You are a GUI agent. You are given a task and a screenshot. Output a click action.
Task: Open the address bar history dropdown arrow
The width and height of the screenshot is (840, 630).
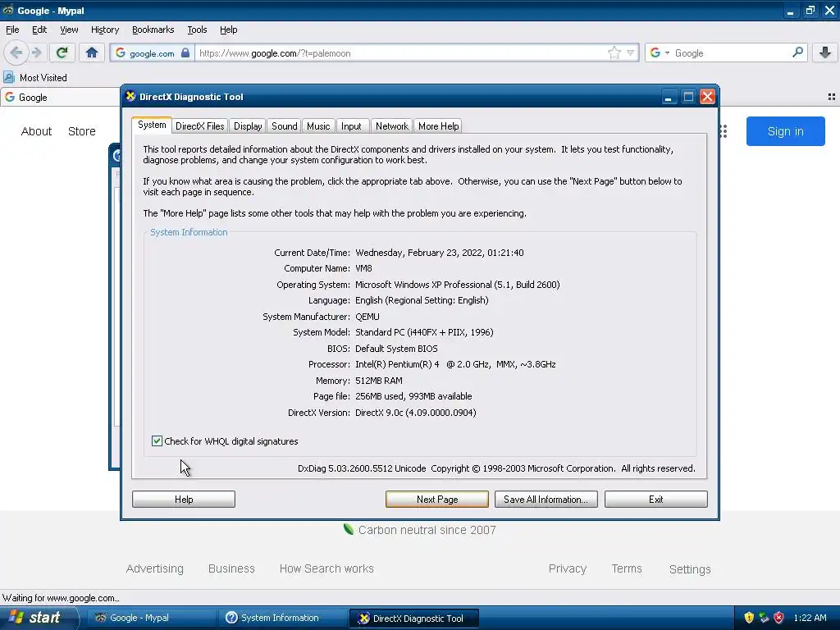tap(631, 52)
